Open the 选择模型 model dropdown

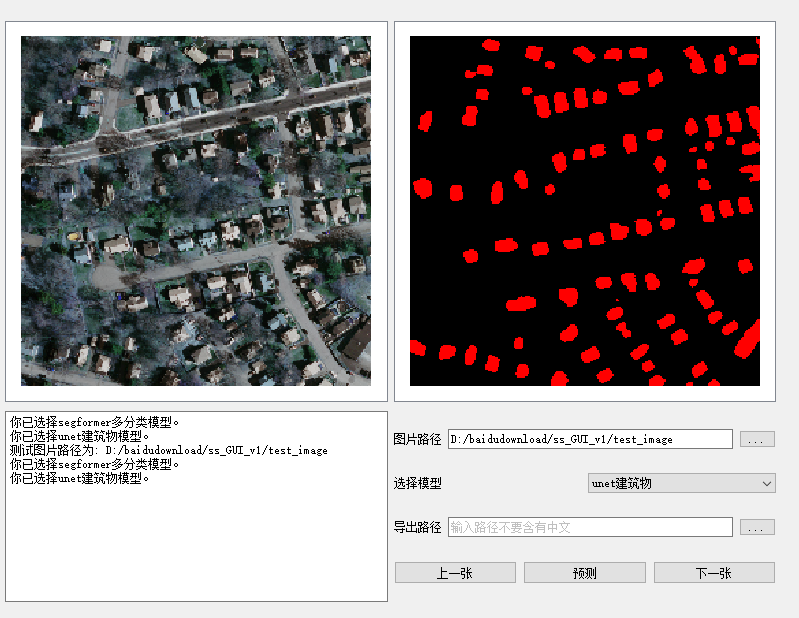[681, 483]
